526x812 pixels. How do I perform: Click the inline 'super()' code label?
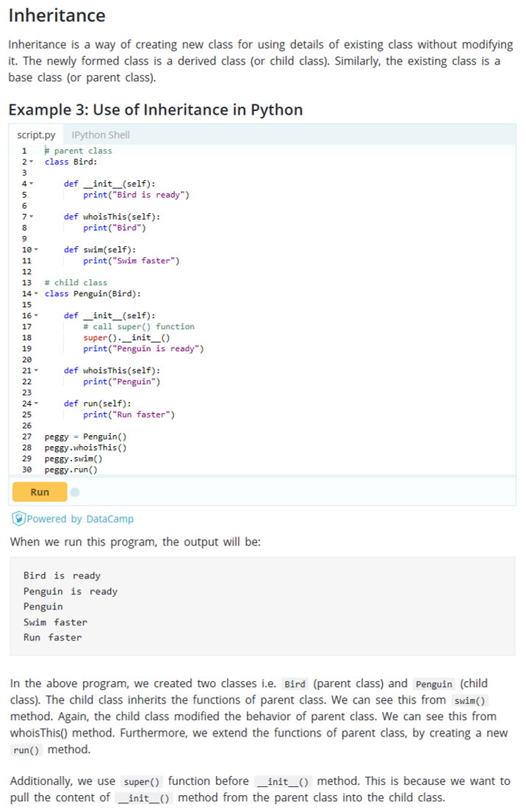[x=141, y=782]
